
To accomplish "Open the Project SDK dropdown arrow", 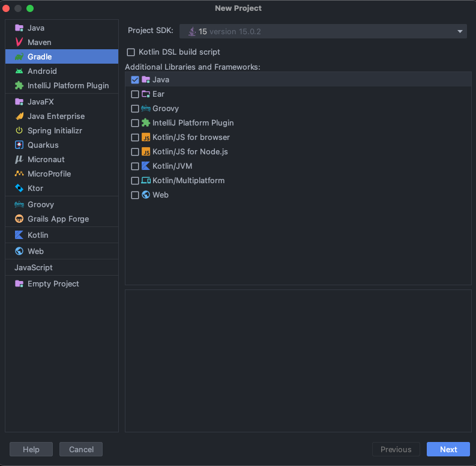I will click(460, 31).
